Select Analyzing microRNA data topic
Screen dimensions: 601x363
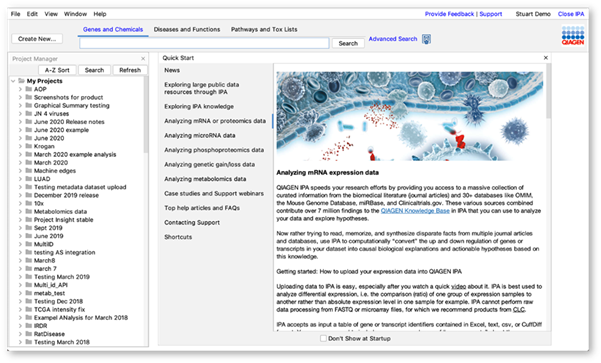200,135
